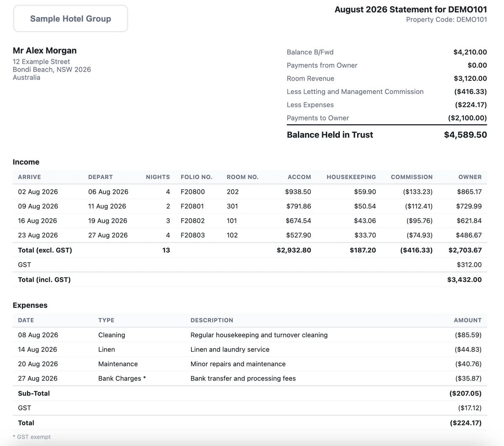Viewport: 504px width, 446px height.
Task: Click the DESCRIPTION column header
Action: (212, 320)
